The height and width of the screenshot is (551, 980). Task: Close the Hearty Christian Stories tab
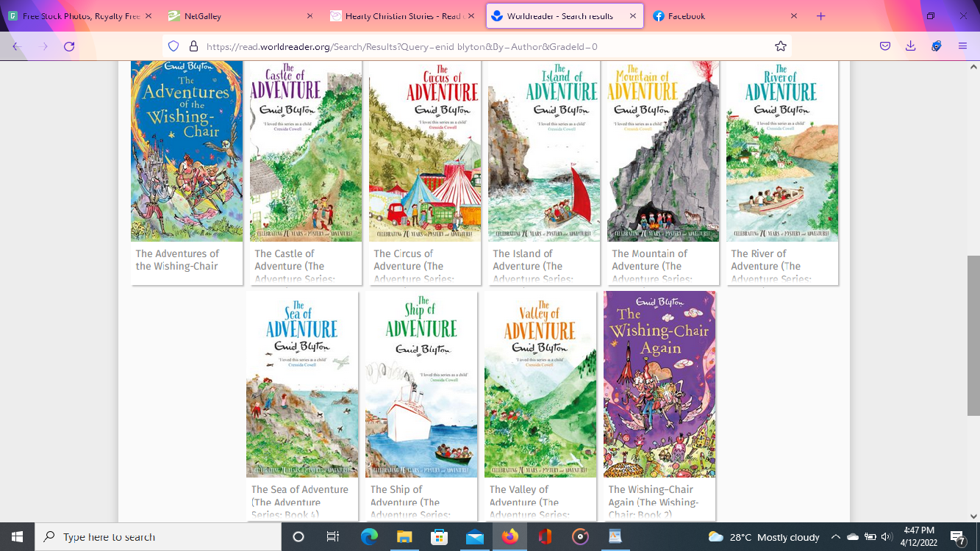tap(471, 16)
